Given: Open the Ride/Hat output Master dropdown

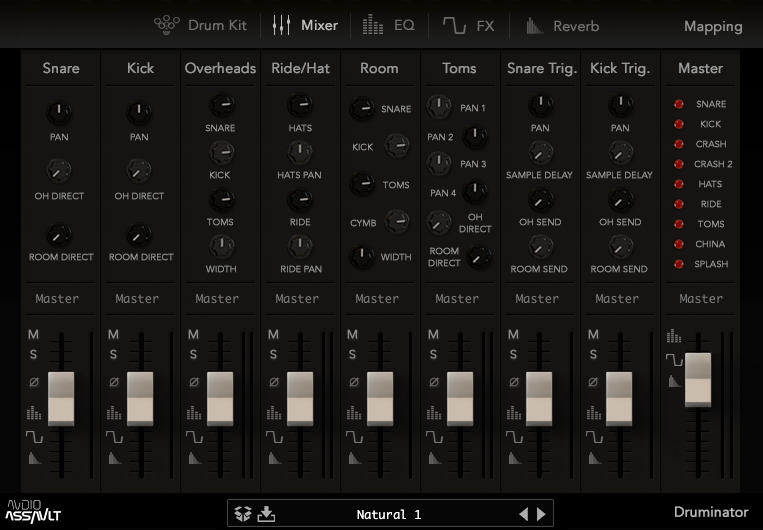Looking at the screenshot, I should coord(297,298).
